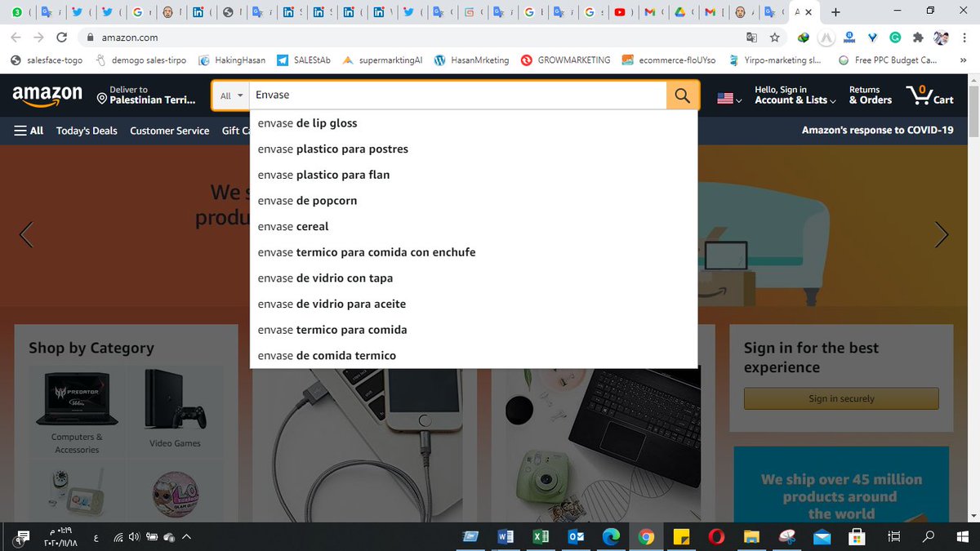
Task: Open Microsoft Store from the taskbar
Action: pos(857,536)
